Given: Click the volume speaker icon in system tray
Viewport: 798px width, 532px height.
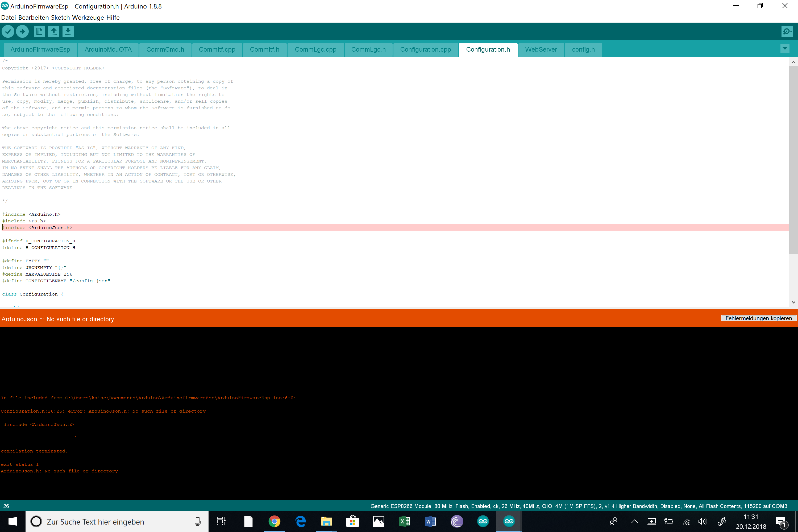Looking at the screenshot, I should click(x=703, y=521).
